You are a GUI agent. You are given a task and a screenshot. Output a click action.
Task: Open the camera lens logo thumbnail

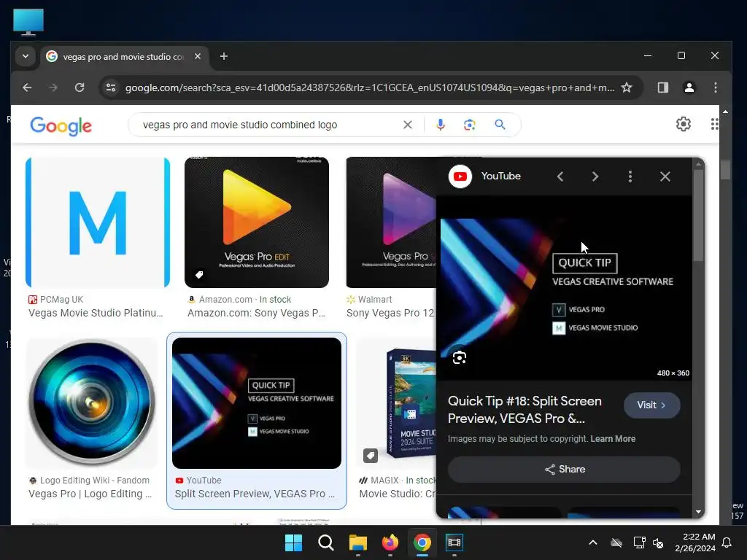click(x=92, y=402)
